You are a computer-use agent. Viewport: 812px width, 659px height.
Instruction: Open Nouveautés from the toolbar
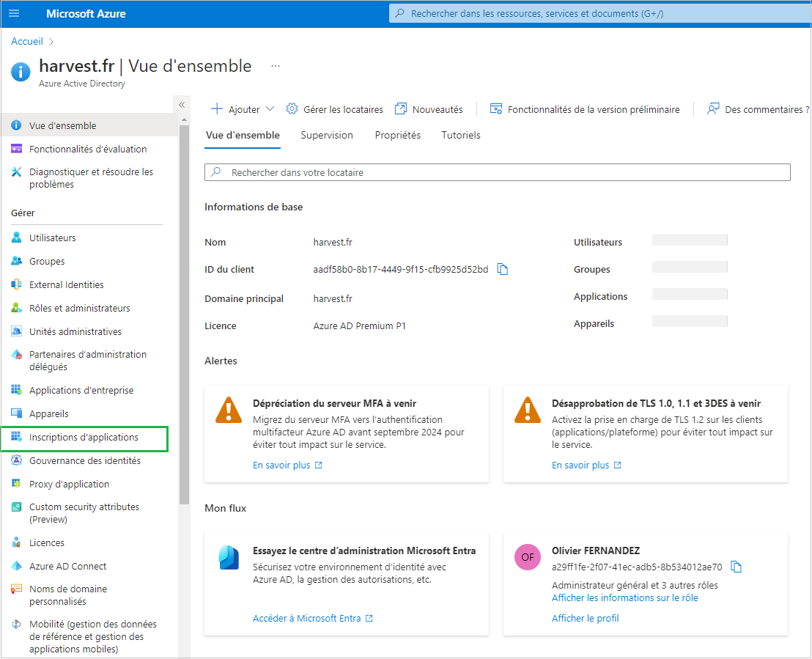(x=429, y=109)
